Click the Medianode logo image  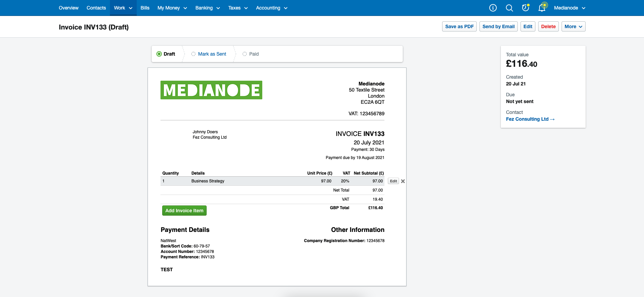[x=211, y=90]
